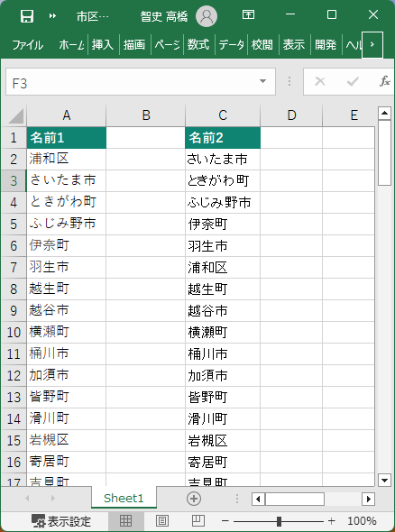This screenshot has height=532, width=395.
Task: Save the workbook with the floppy disk icon
Action: (27, 15)
